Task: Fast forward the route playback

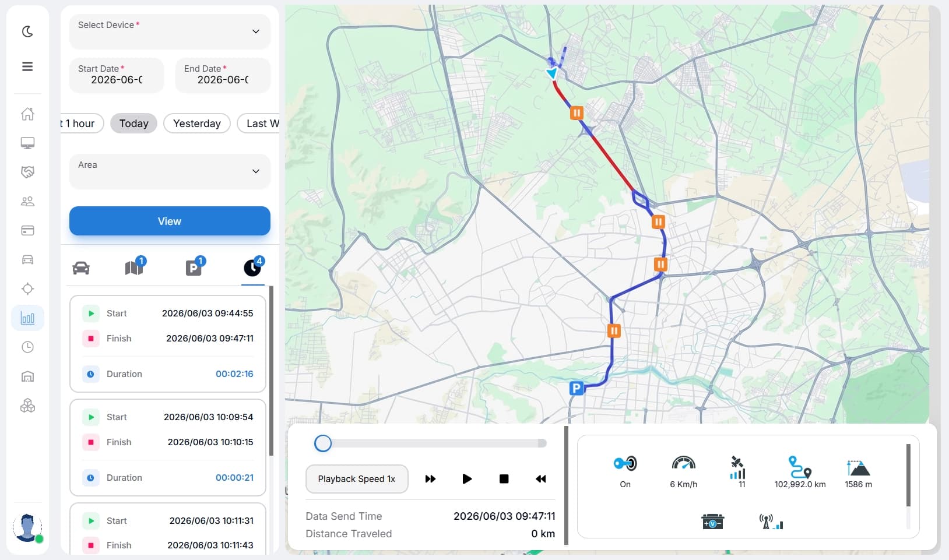Action: pos(430,479)
